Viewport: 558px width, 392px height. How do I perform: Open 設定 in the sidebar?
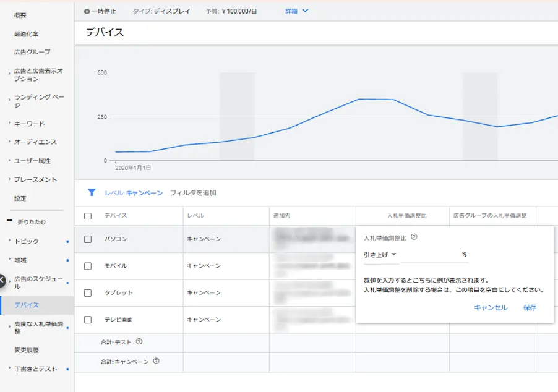(x=20, y=198)
